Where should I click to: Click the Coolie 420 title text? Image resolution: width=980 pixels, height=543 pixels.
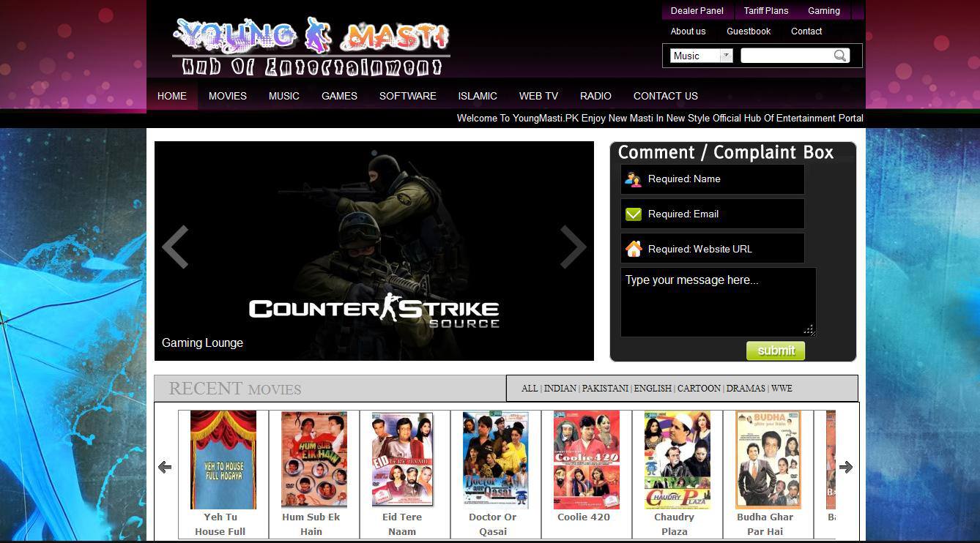[584, 517]
